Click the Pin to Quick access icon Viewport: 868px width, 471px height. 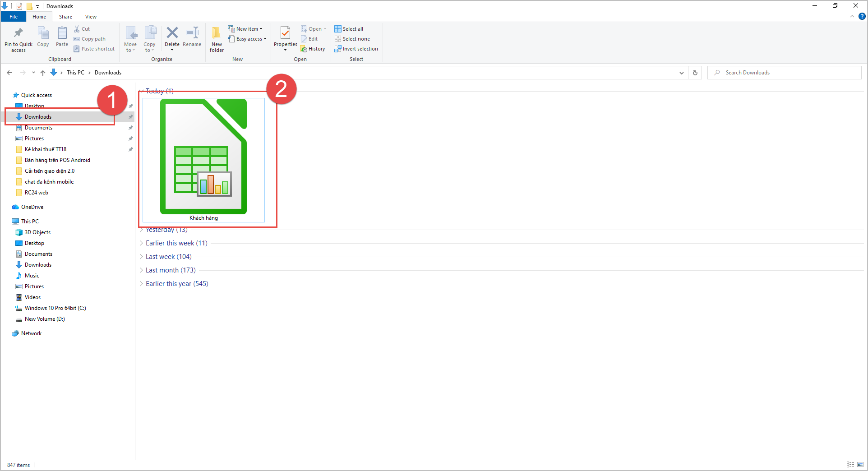point(18,33)
